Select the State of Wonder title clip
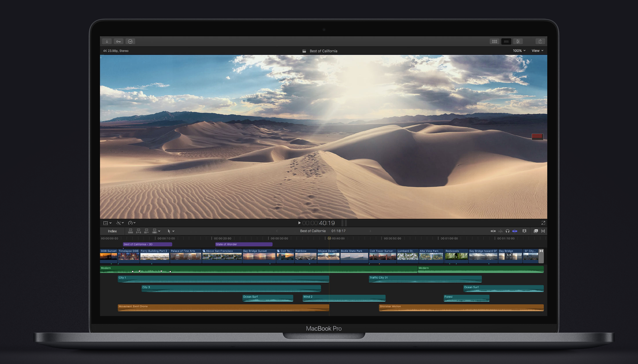This screenshot has height=364, width=638. tap(243, 244)
